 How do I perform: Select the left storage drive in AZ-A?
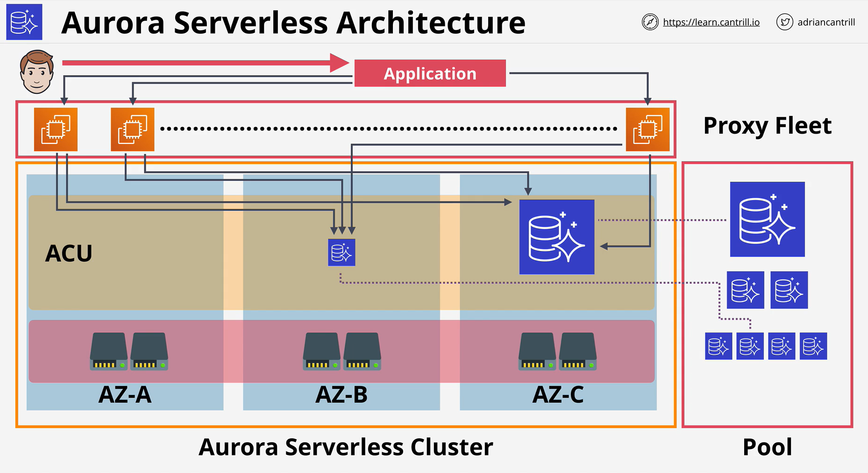coord(109,351)
